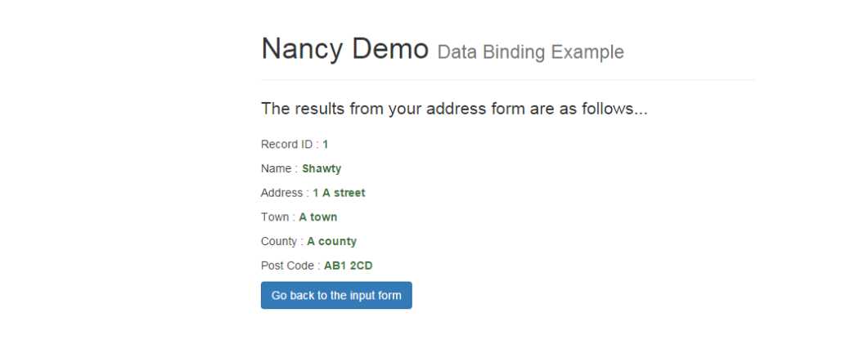The width and height of the screenshot is (868, 344).
Task: Select the post code value AB1 2CD
Action: 349,266
